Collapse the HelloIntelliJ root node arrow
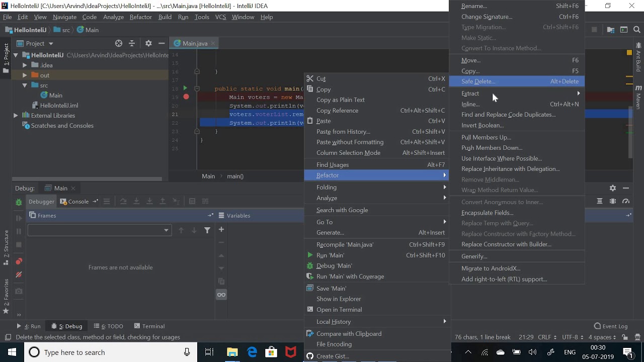 tap(16, 55)
